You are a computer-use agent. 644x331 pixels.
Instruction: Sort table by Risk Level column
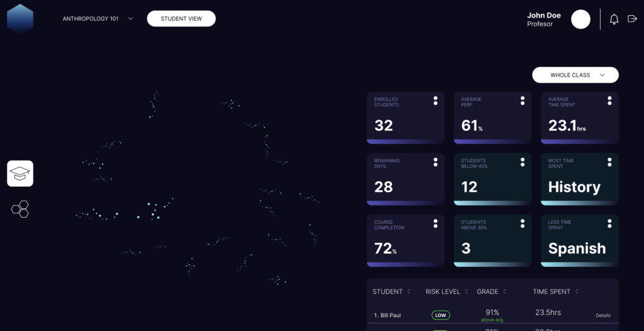coord(466,292)
